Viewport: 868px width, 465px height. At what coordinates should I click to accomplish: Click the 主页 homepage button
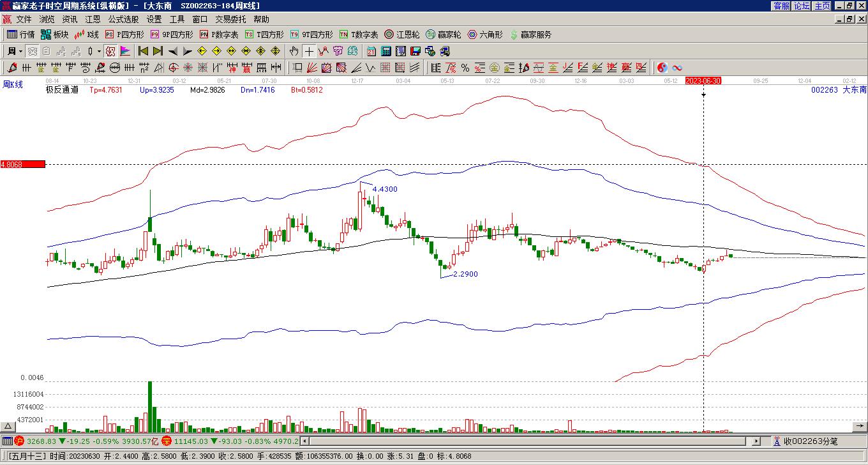pos(822,6)
